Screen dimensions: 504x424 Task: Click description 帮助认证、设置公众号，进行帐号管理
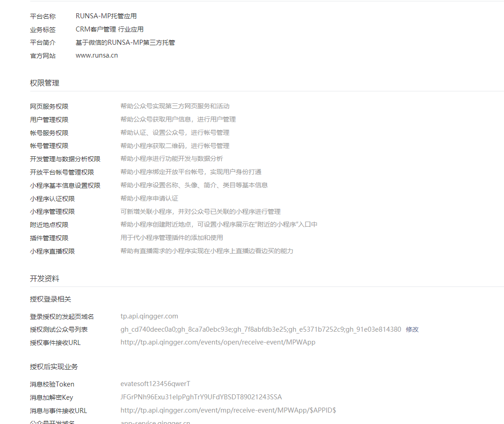click(175, 132)
